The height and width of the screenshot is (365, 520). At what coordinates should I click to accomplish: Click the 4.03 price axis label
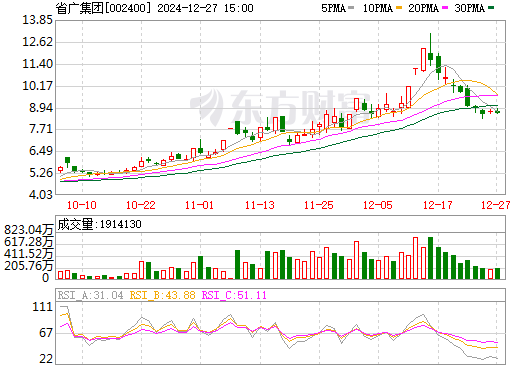[41, 194]
